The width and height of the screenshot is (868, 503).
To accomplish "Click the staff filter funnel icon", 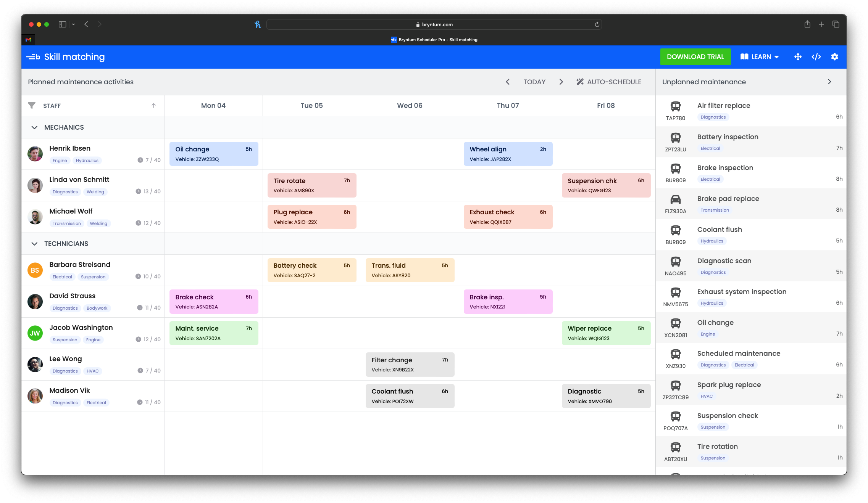I will pyautogui.click(x=32, y=105).
